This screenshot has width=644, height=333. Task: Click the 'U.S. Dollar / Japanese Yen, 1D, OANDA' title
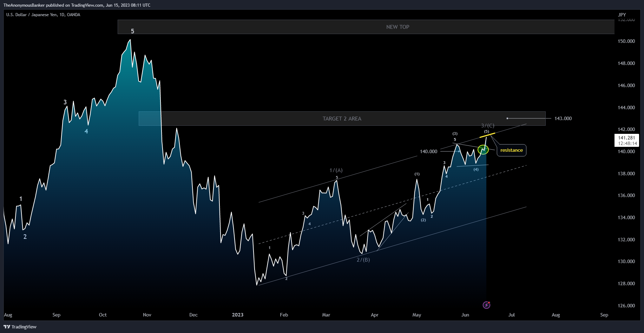click(x=43, y=15)
